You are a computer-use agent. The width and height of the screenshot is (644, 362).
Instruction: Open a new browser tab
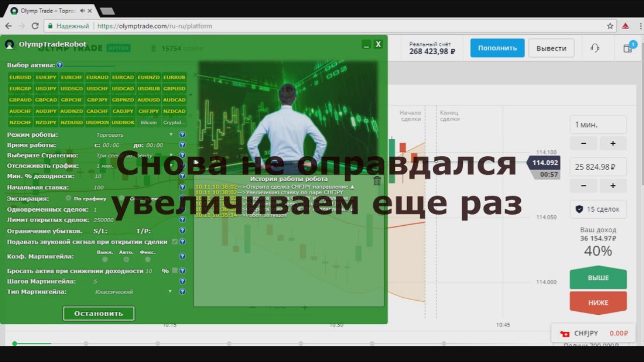(107, 11)
